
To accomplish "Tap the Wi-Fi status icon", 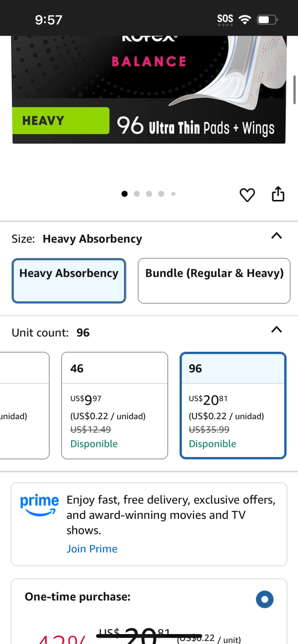I will [x=244, y=20].
